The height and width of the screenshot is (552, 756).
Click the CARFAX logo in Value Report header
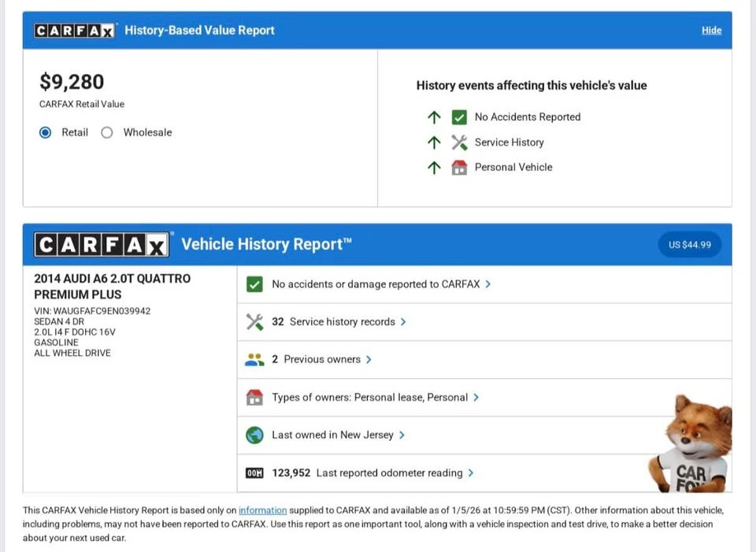coord(74,31)
